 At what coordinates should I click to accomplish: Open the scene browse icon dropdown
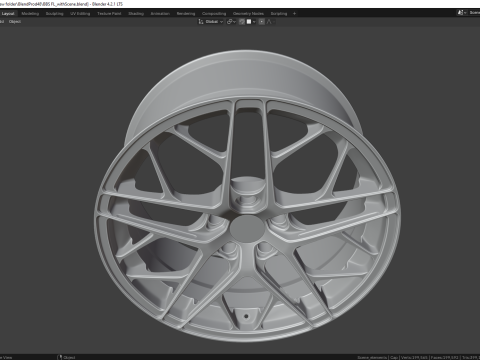click(462, 13)
